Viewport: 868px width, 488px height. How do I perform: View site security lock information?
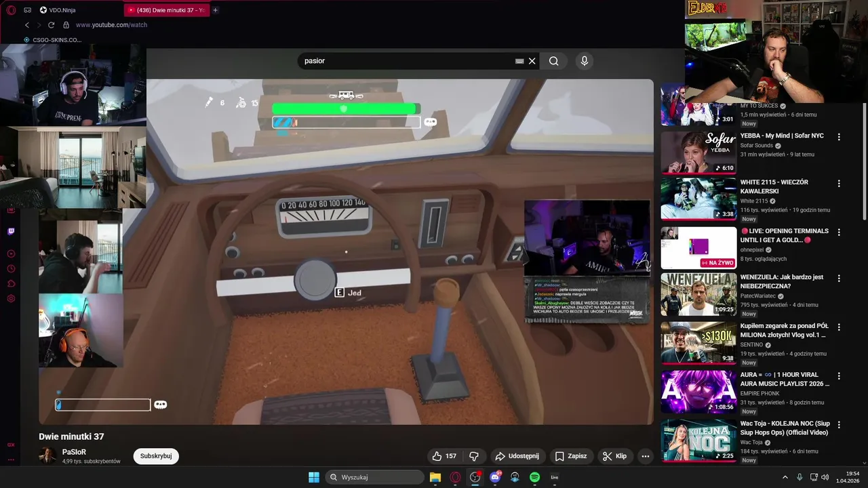tap(66, 25)
